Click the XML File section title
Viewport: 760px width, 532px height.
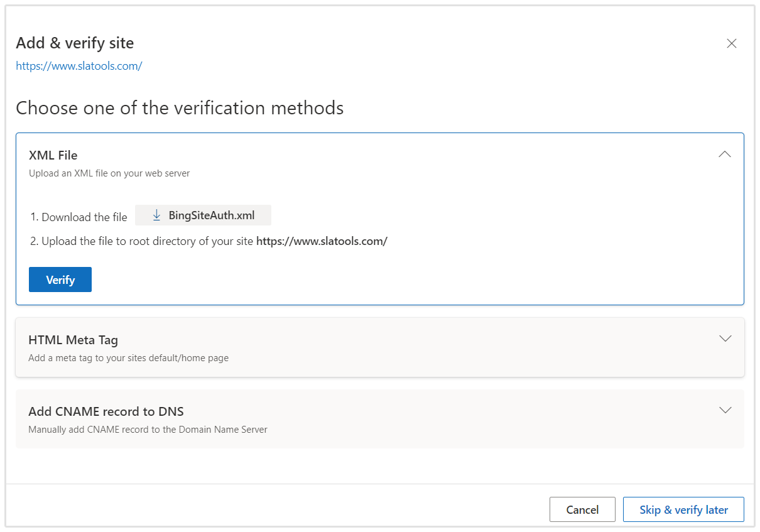pos(53,155)
